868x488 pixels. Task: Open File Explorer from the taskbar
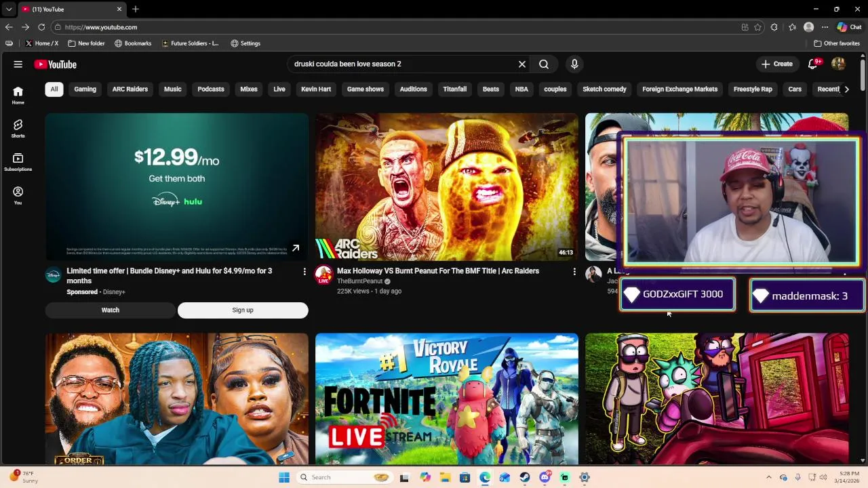pos(445,477)
